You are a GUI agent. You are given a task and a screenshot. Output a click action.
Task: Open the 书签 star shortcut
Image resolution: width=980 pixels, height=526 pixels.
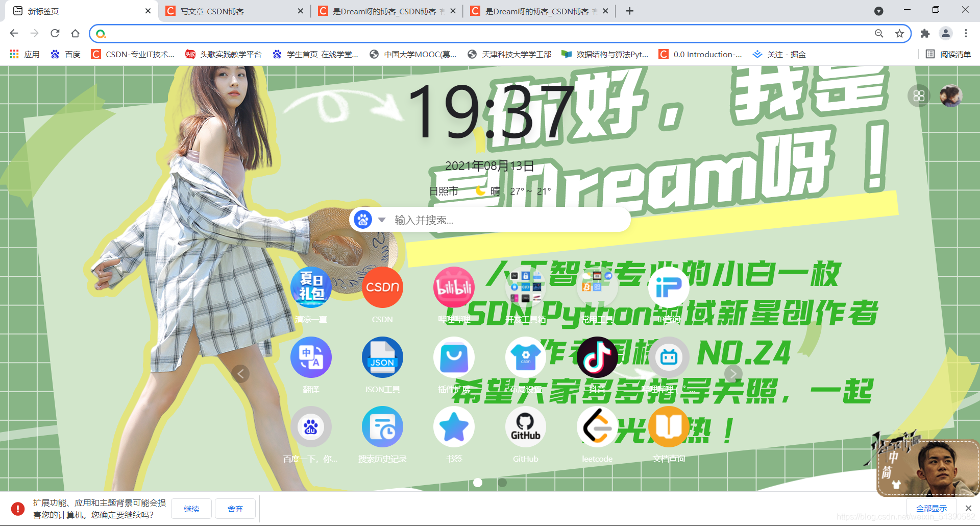pyautogui.click(x=454, y=427)
